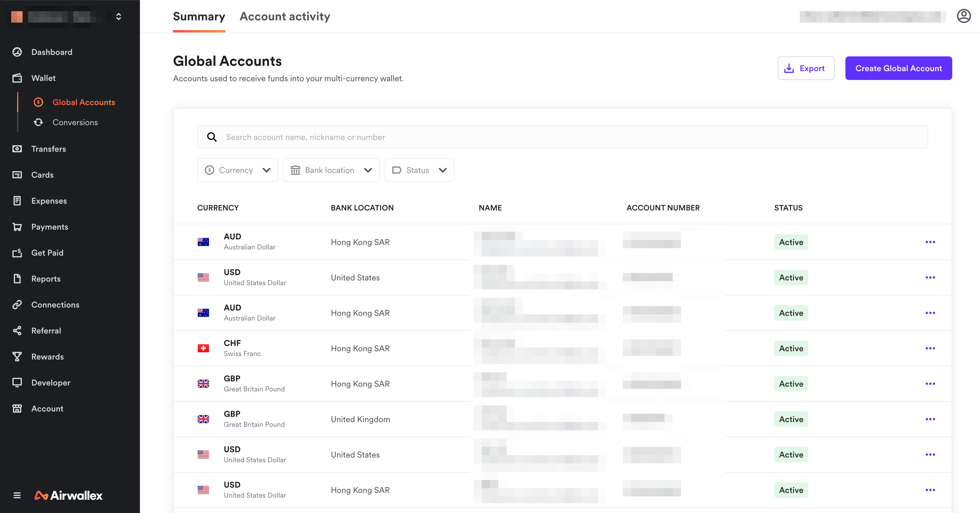Select the Summary tab
The width and height of the screenshot is (980, 513).
(199, 16)
